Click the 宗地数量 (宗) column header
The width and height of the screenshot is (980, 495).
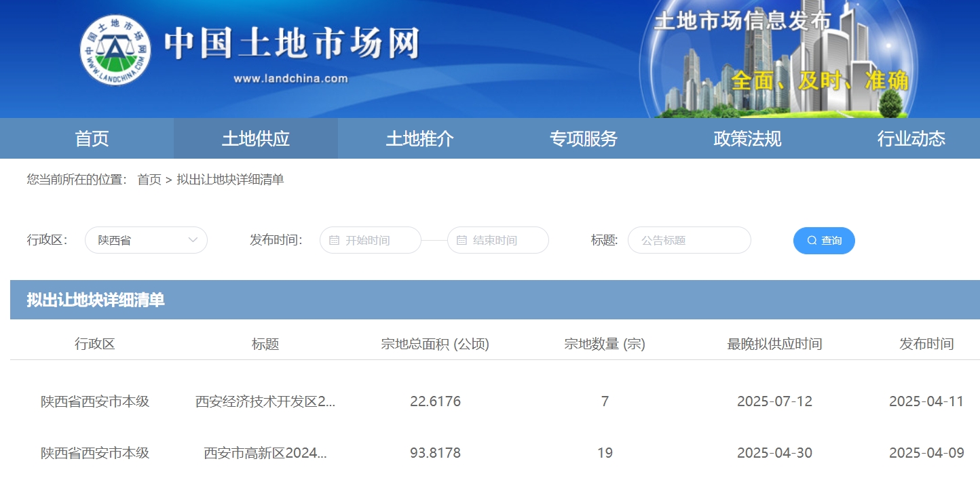605,344
